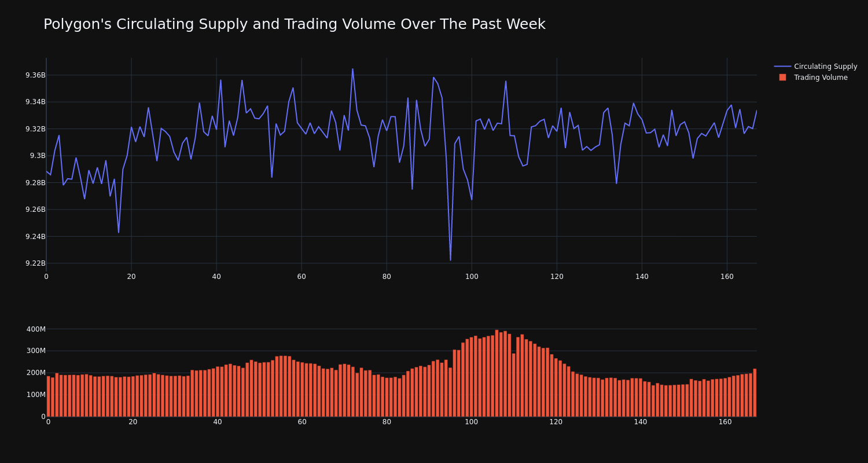Click the first volume bar at index 0

coord(48,396)
